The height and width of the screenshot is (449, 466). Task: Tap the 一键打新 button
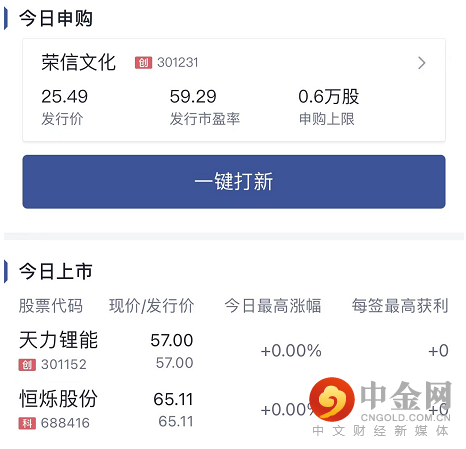[x=234, y=182]
